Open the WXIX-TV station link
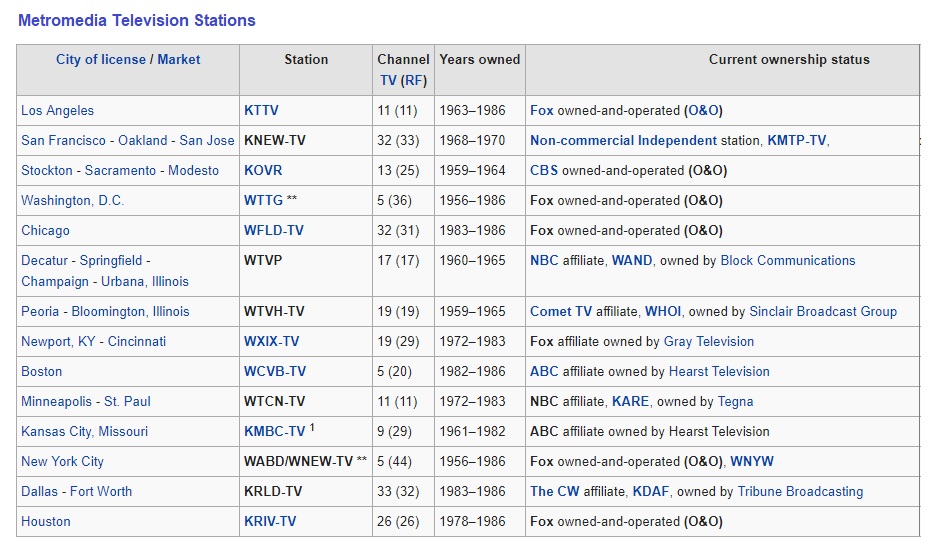This screenshot has width=934, height=546. pos(271,342)
